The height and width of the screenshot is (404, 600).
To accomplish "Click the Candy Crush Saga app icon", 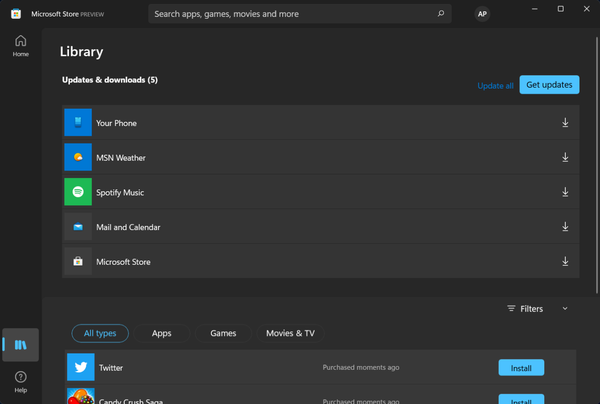I will coord(81,396).
